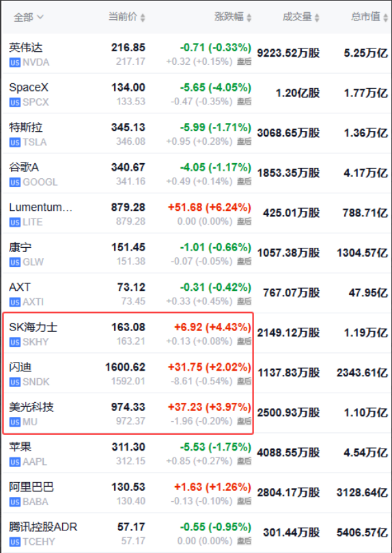The width and height of the screenshot is (392, 553).
Task: Click the US badge beside LITE
Action: tap(15, 223)
